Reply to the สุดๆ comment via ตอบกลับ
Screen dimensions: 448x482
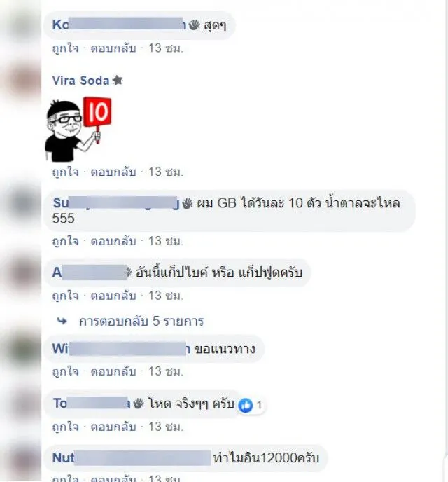point(113,48)
